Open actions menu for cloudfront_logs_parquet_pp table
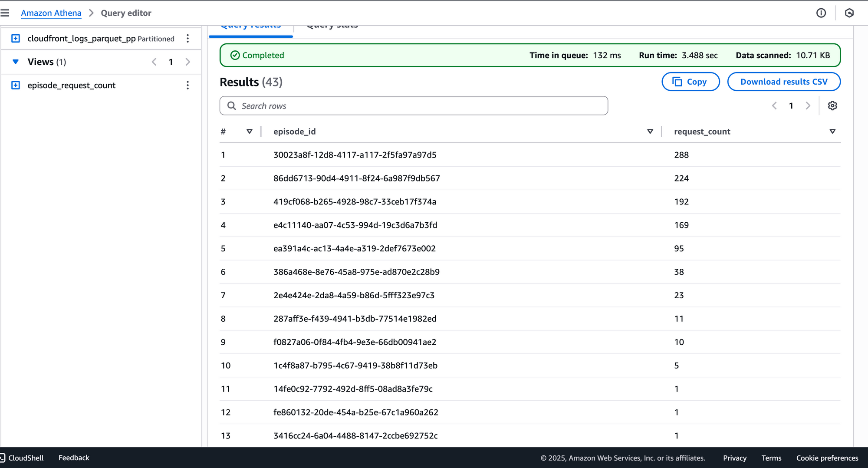Image resolution: width=868 pixels, height=468 pixels. point(187,39)
